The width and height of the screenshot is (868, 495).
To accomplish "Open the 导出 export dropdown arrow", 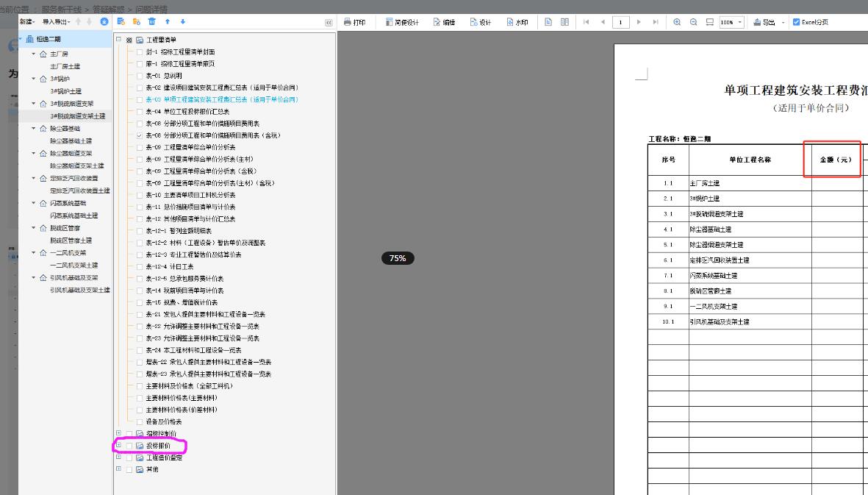I will coord(783,23).
